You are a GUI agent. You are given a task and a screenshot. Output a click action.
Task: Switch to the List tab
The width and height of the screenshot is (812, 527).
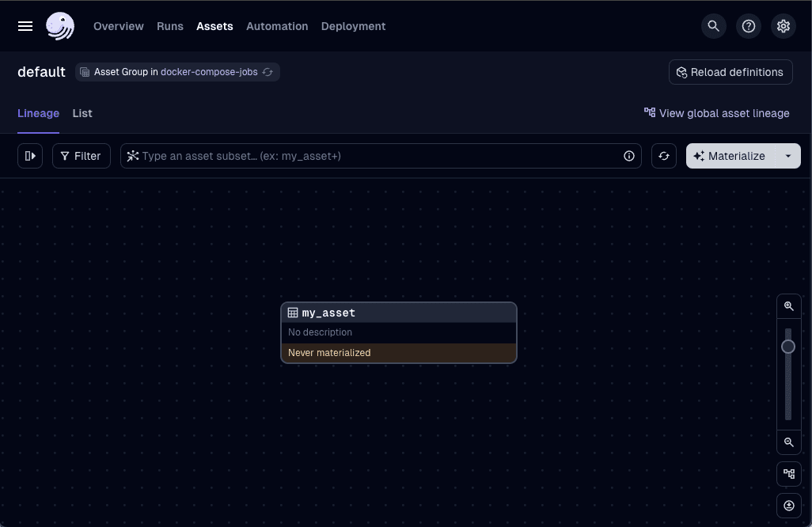pyautogui.click(x=82, y=113)
